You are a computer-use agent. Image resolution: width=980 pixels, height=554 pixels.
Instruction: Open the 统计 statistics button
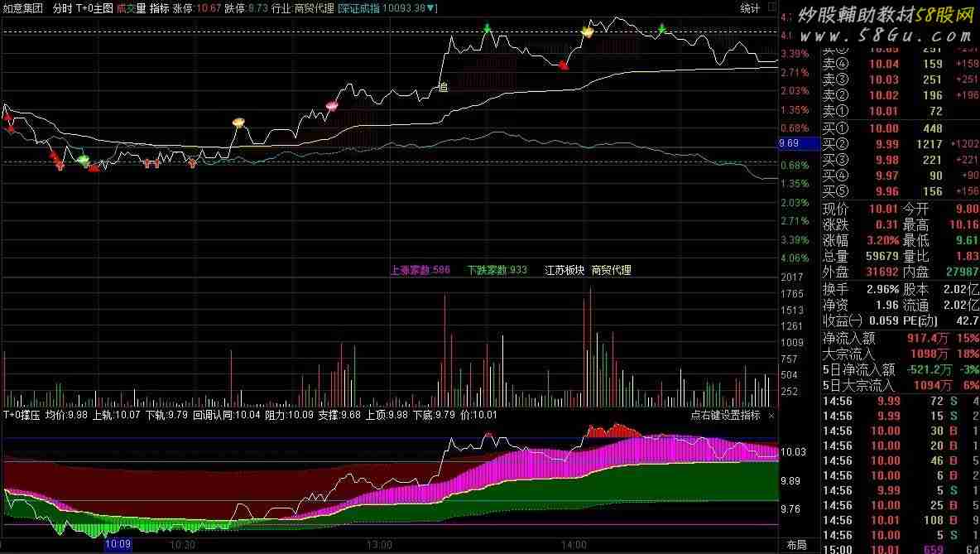(750, 8)
